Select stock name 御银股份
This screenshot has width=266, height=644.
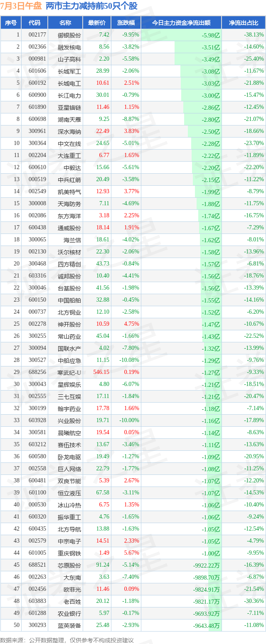pos(69,35)
